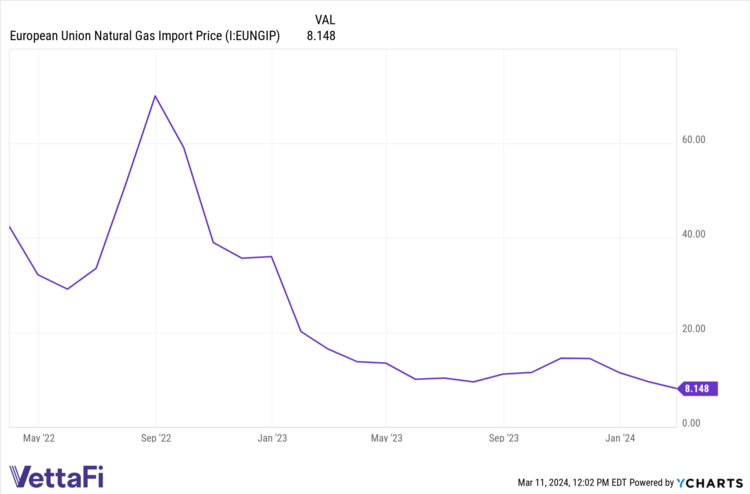Click the Jan '24 x-axis label
Screen dimensions: 750x494
tap(619, 437)
